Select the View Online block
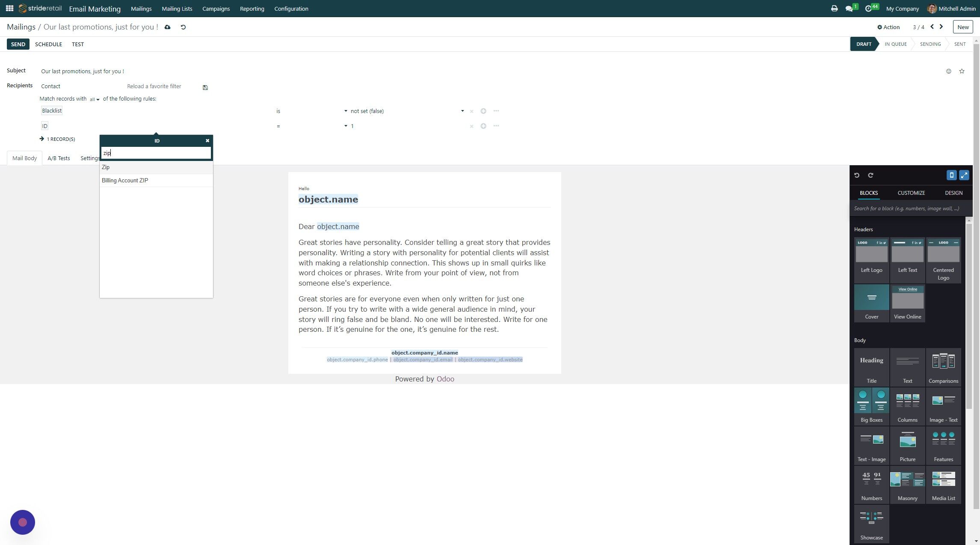 907,303
